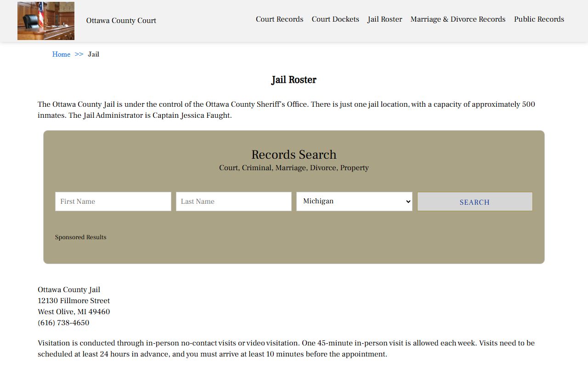This screenshot has width=588, height=368.
Task: Click the Records Search heading
Action: pyautogui.click(x=294, y=155)
